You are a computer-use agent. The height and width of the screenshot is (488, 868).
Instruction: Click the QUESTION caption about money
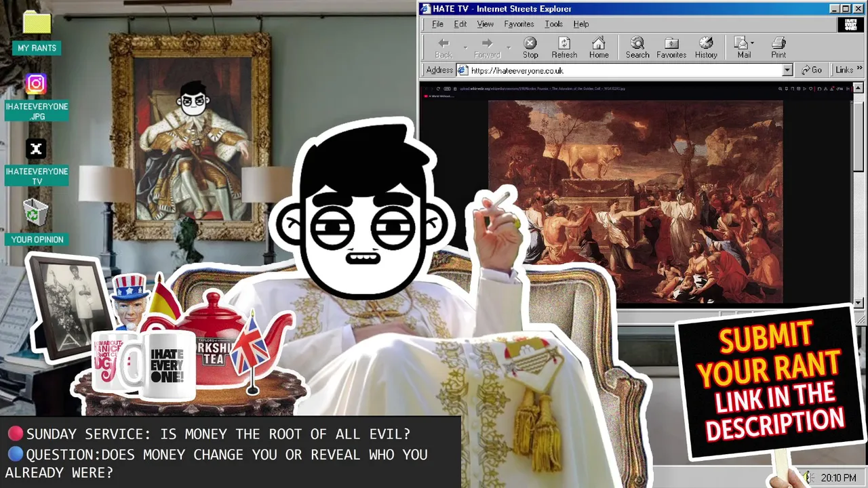coord(217,464)
